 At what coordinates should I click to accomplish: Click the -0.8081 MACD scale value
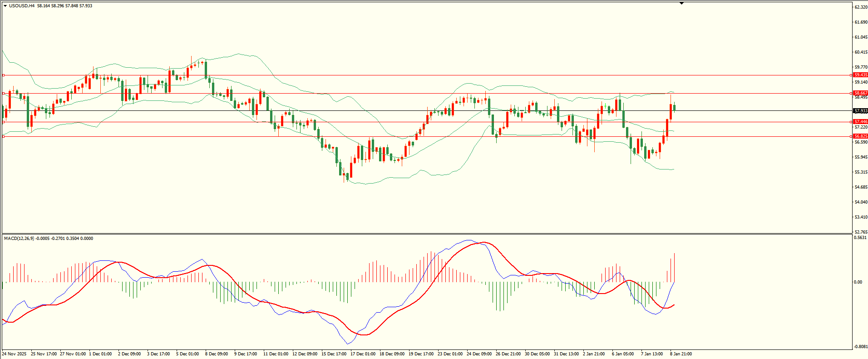pyautogui.click(x=860, y=347)
